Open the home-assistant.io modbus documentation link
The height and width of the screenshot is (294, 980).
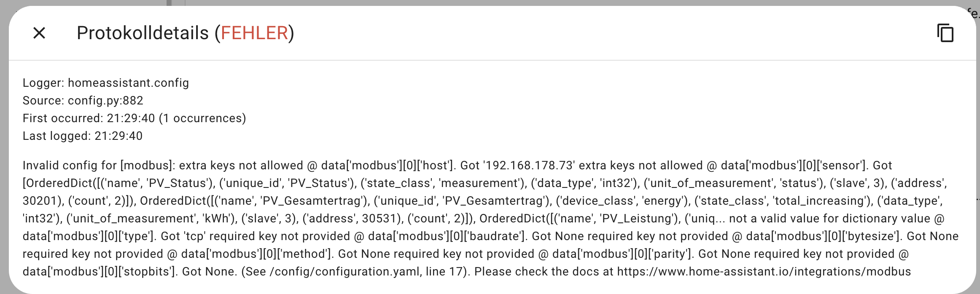coord(751,271)
